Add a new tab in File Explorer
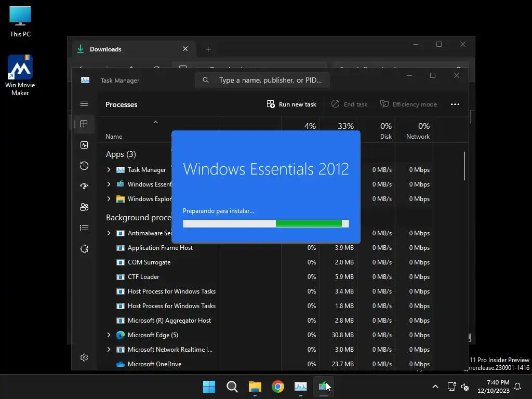Screen dimensions: 532x399 click(x=208, y=49)
